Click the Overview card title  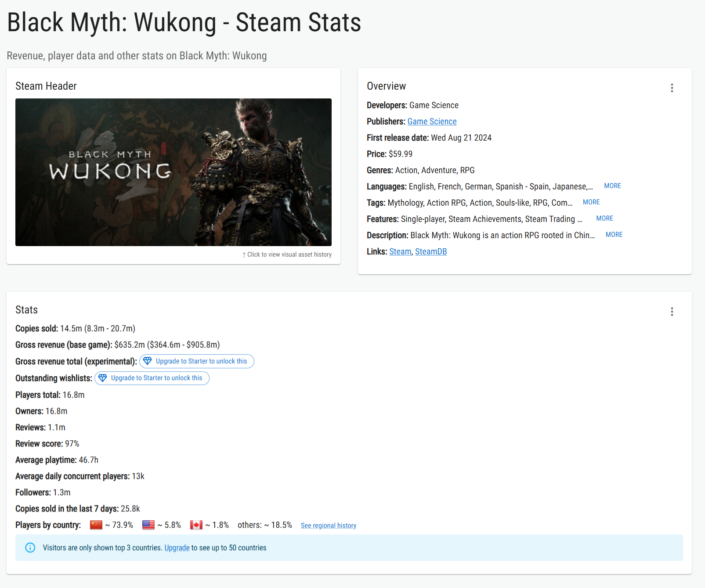[x=387, y=86]
